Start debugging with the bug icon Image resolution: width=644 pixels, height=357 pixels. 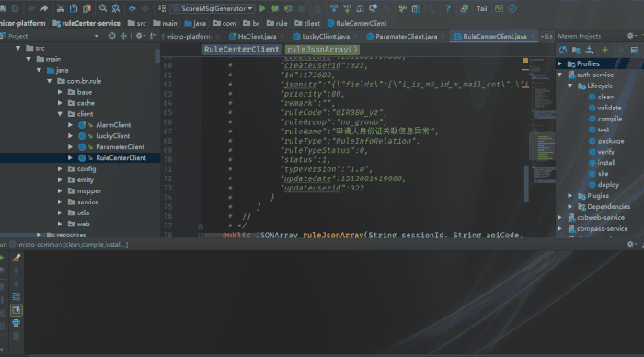coord(275,8)
